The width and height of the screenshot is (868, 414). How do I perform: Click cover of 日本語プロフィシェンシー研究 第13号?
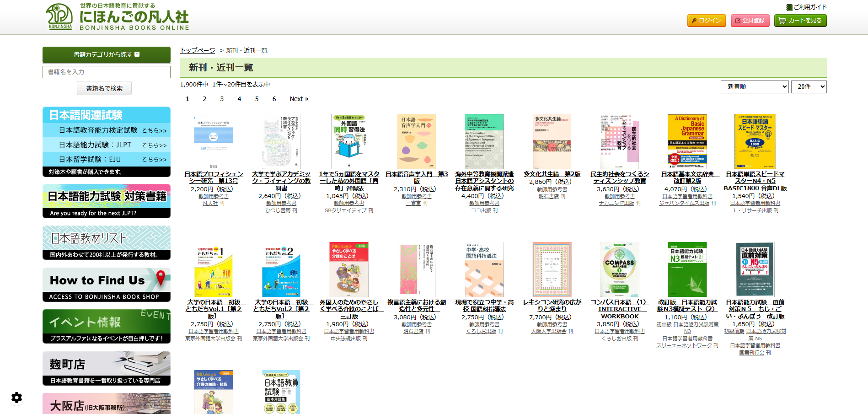pyautogui.click(x=214, y=141)
